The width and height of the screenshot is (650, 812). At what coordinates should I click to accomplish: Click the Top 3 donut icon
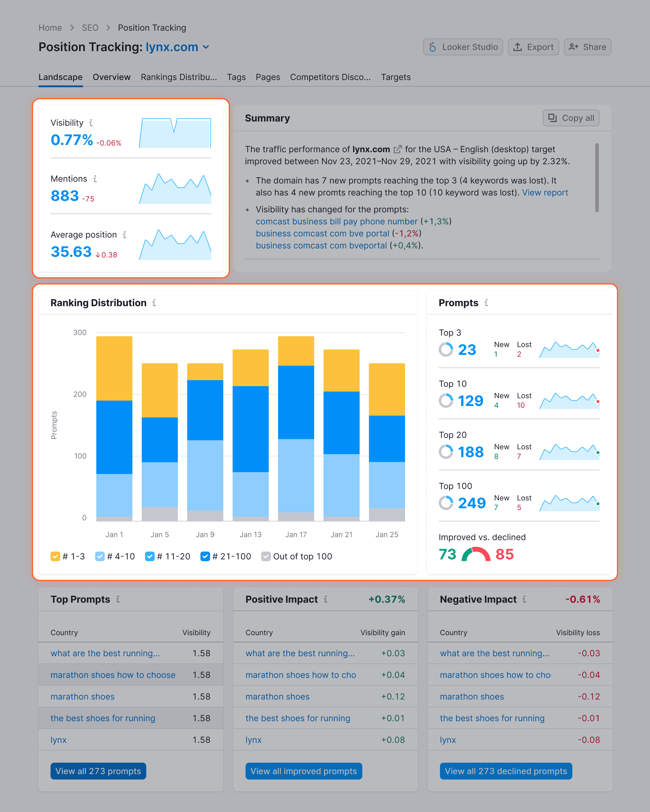[x=446, y=349]
